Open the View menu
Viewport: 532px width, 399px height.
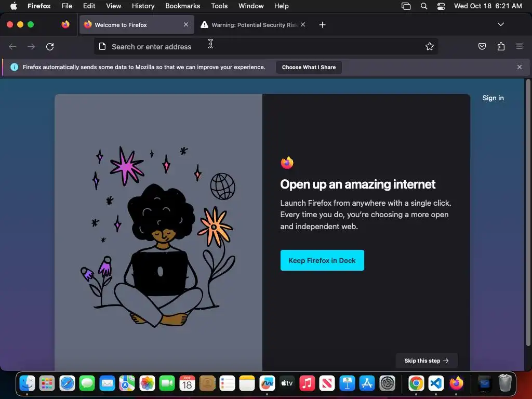(113, 6)
